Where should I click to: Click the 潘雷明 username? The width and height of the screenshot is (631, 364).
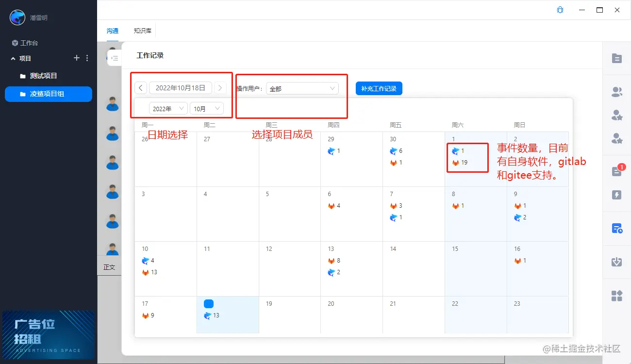[39, 18]
